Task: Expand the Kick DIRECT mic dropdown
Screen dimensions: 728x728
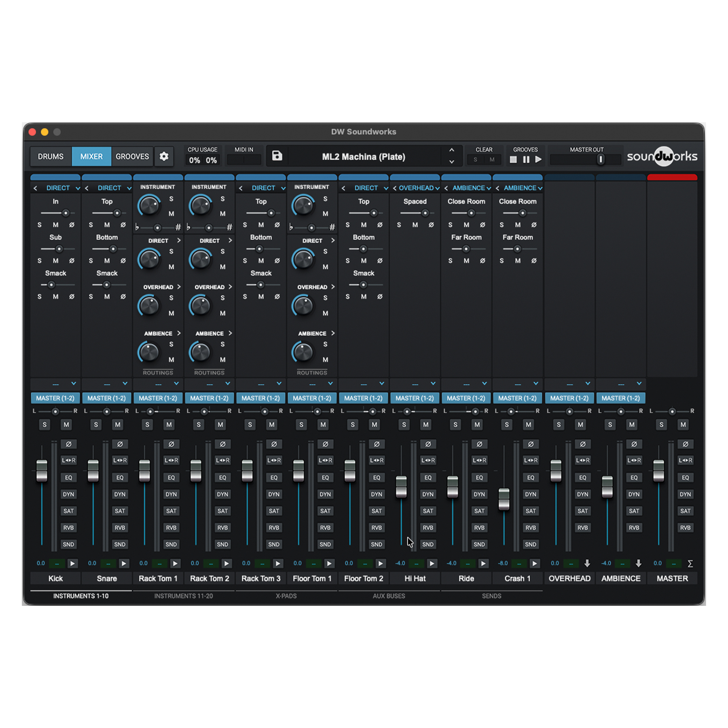Action: (78, 188)
